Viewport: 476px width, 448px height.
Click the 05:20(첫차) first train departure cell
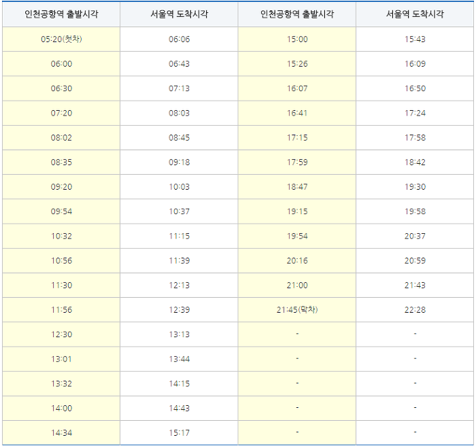(61, 39)
